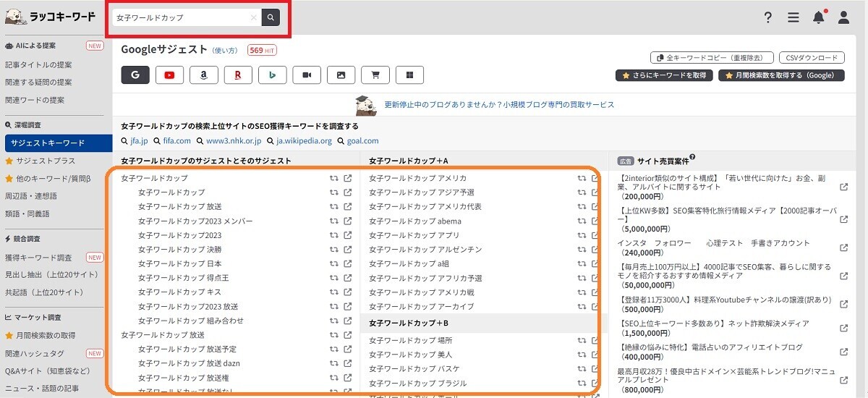
Task: Open Q&Aサイト（知恵袋など） in sidebar
Action: [48, 371]
